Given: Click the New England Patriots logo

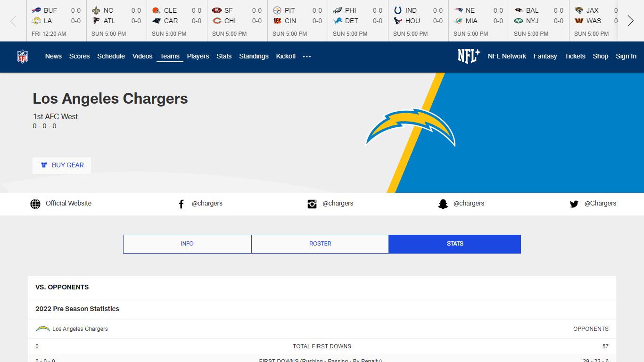Looking at the screenshot, I should click(458, 10).
